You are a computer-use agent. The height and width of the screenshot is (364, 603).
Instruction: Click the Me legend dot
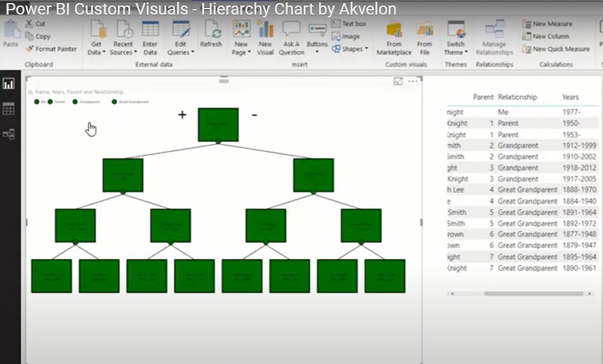[36, 102]
